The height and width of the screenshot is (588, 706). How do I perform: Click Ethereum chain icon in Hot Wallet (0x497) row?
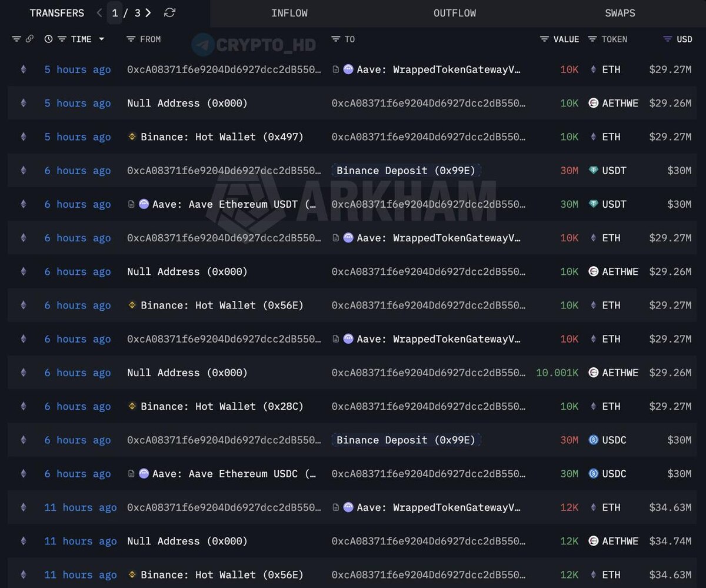pos(24,137)
